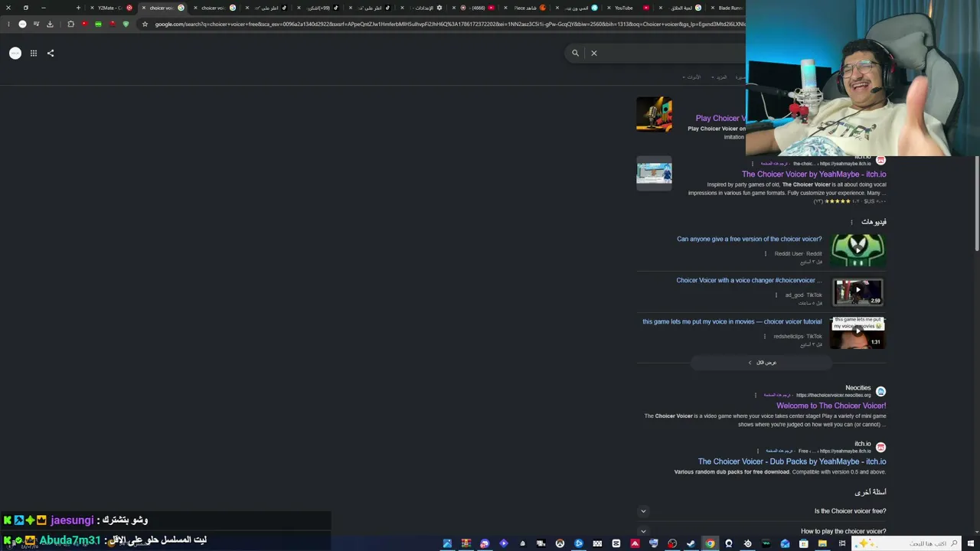Viewport: 980px width, 551px height.
Task: Open Microsoft Store from the taskbar
Action: (x=803, y=544)
